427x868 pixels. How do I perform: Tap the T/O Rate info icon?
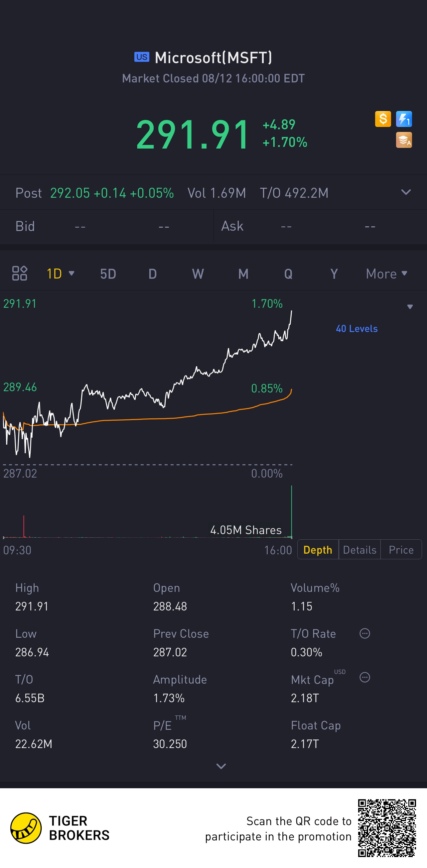tap(364, 633)
